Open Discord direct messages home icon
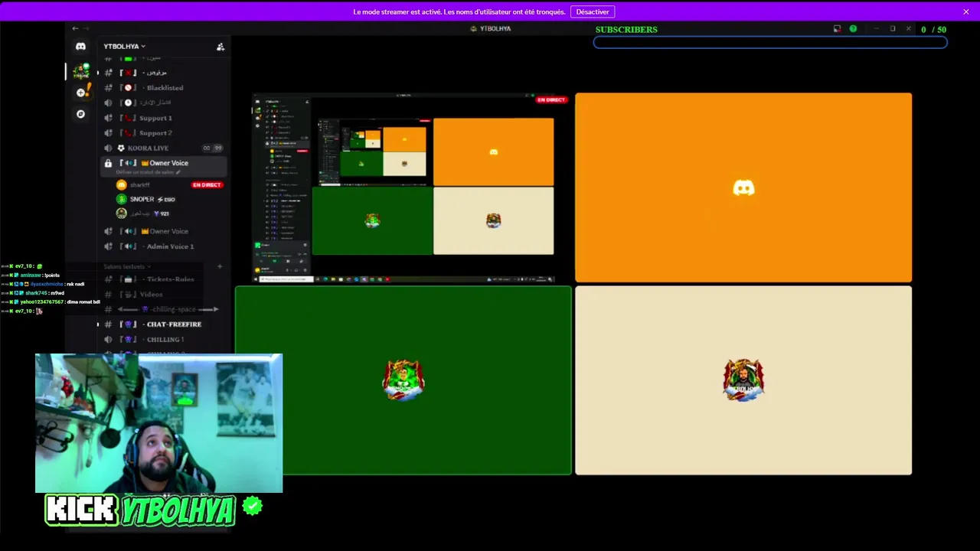 click(x=80, y=47)
